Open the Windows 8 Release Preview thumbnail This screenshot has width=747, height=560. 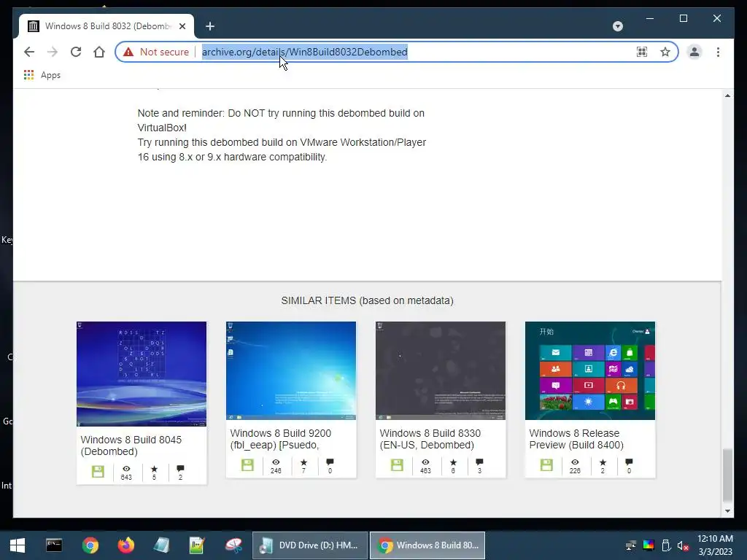[x=590, y=370]
